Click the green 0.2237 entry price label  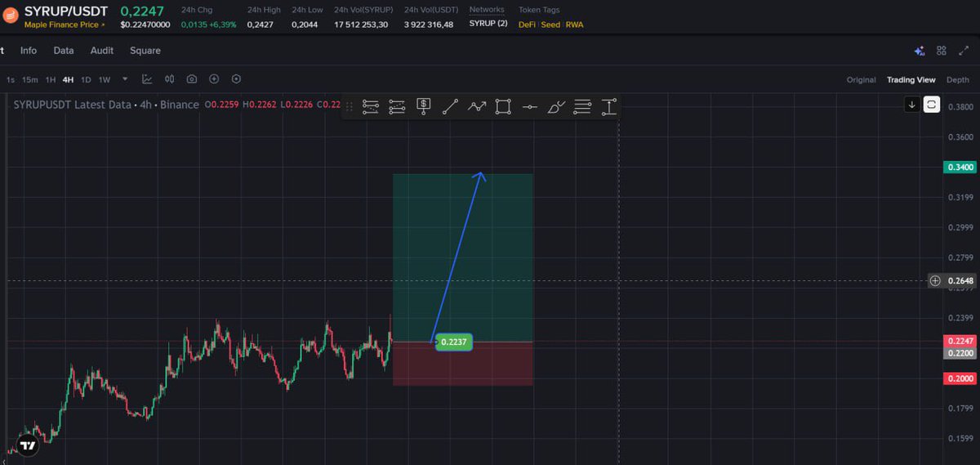[x=453, y=342]
